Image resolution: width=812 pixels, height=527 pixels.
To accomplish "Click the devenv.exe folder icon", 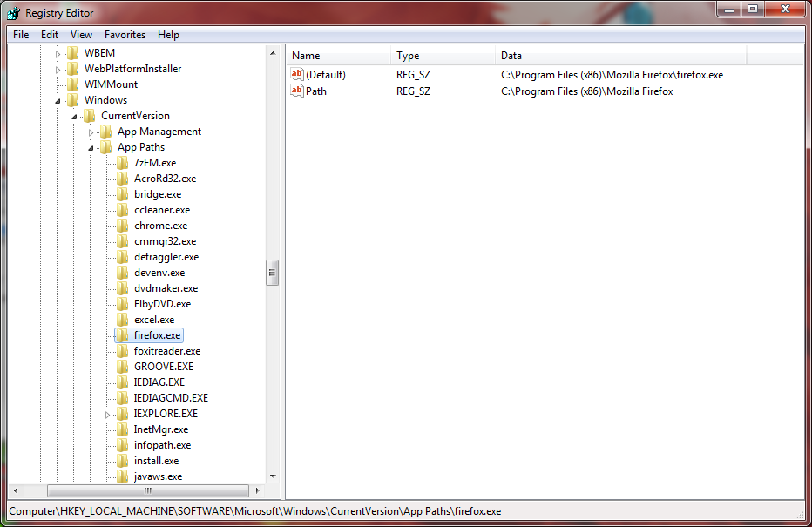I will [123, 273].
